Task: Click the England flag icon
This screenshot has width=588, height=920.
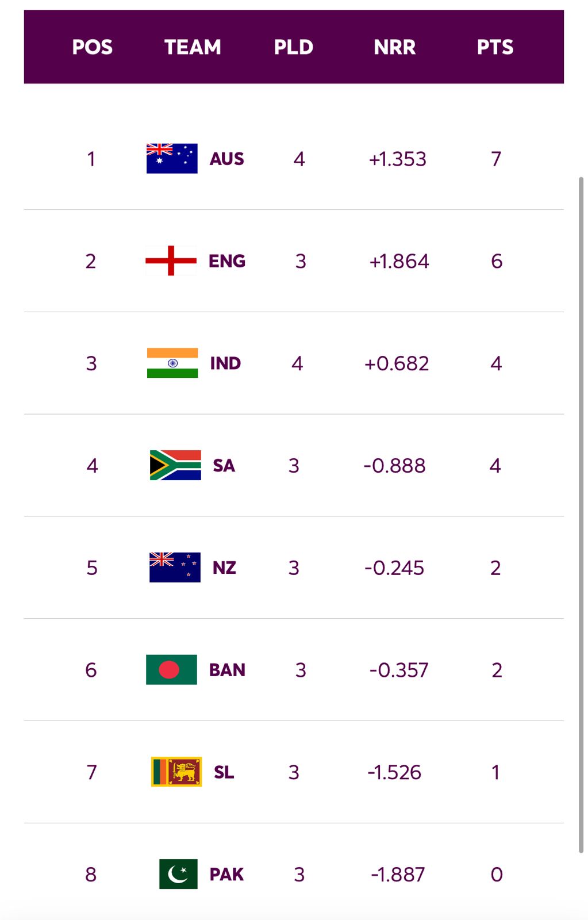Action: pos(171,261)
